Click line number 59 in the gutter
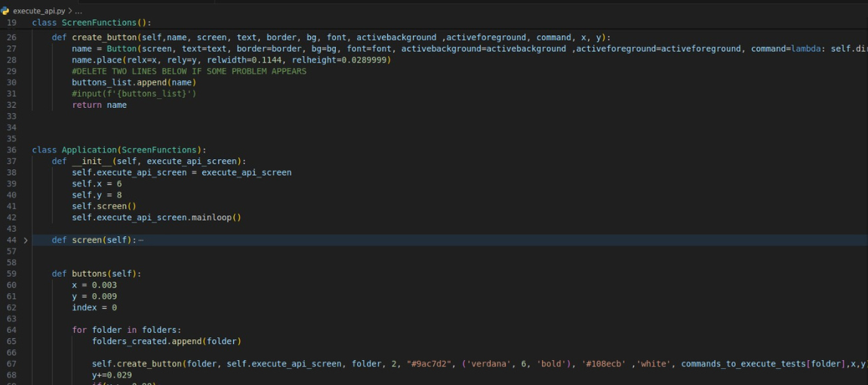The image size is (868, 385). [11, 273]
